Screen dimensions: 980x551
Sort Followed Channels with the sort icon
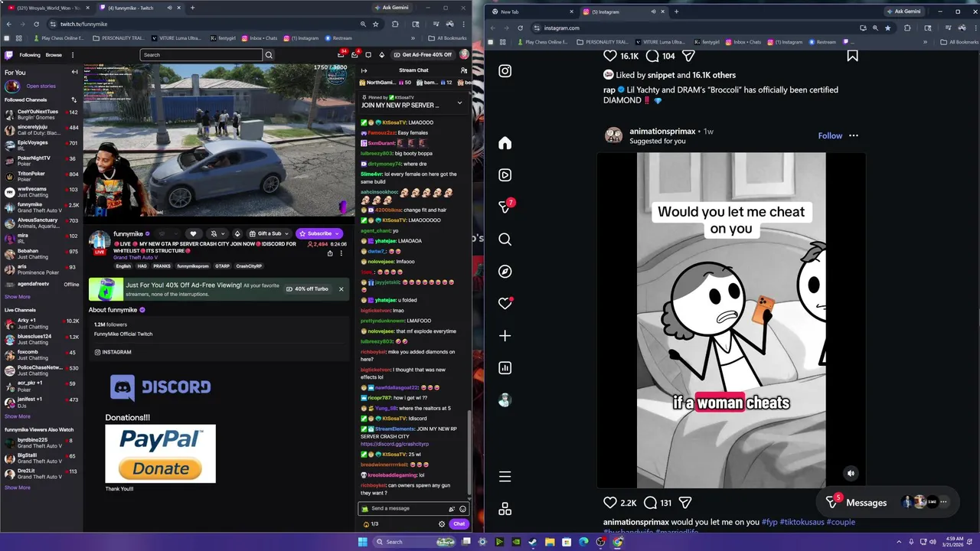[x=74, y=99]
